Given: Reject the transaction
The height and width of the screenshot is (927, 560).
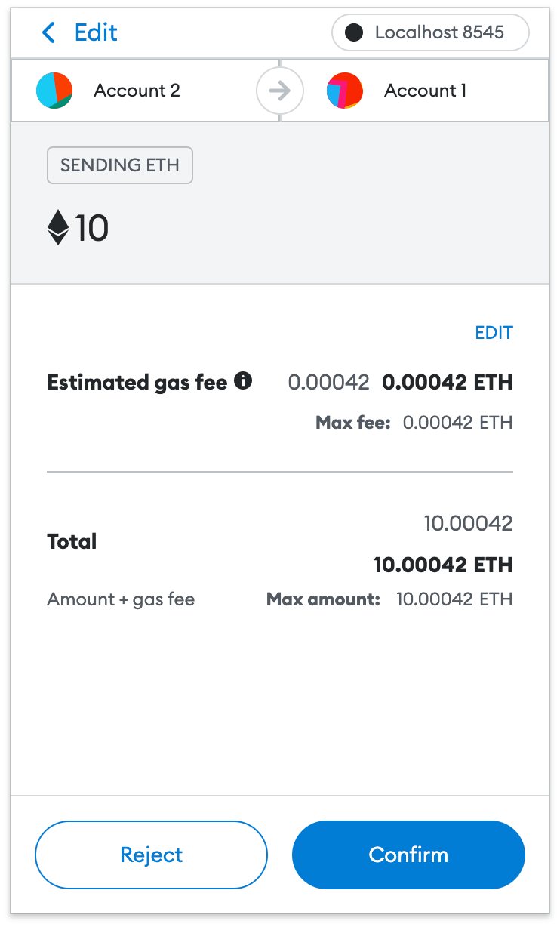Looking at the screenshot, I should (x=151, y=855).
